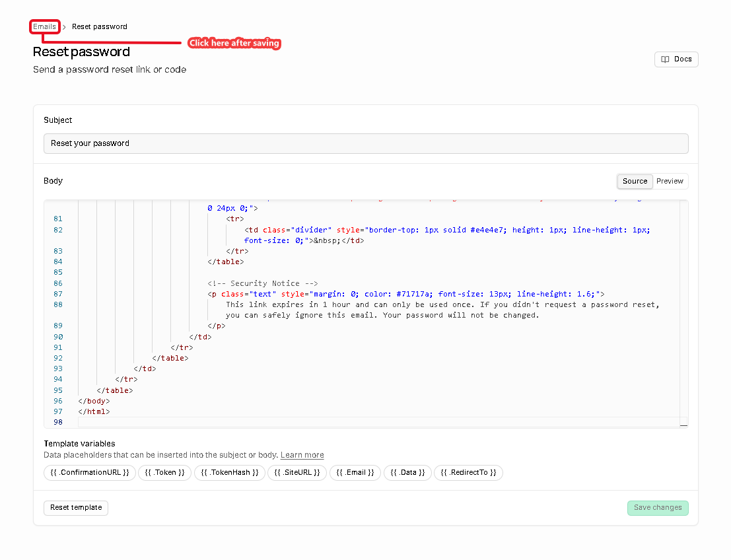Click the closing </table> tag on line 84

pyautogui.click(x=226, y=262)
